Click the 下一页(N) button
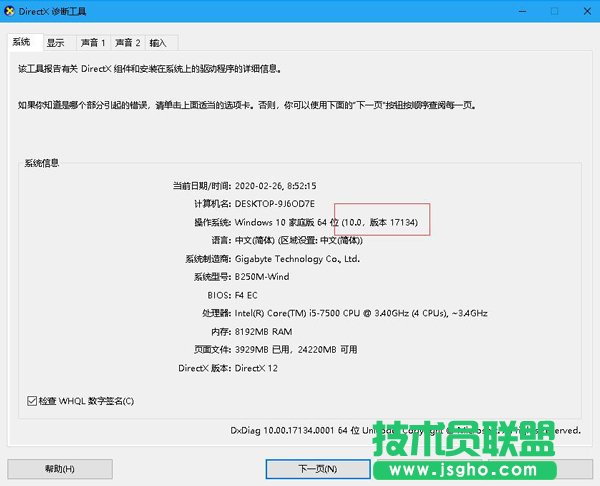The height and width of the screenshot is (486, 600). pyautogui.click(x=318, y=469)
